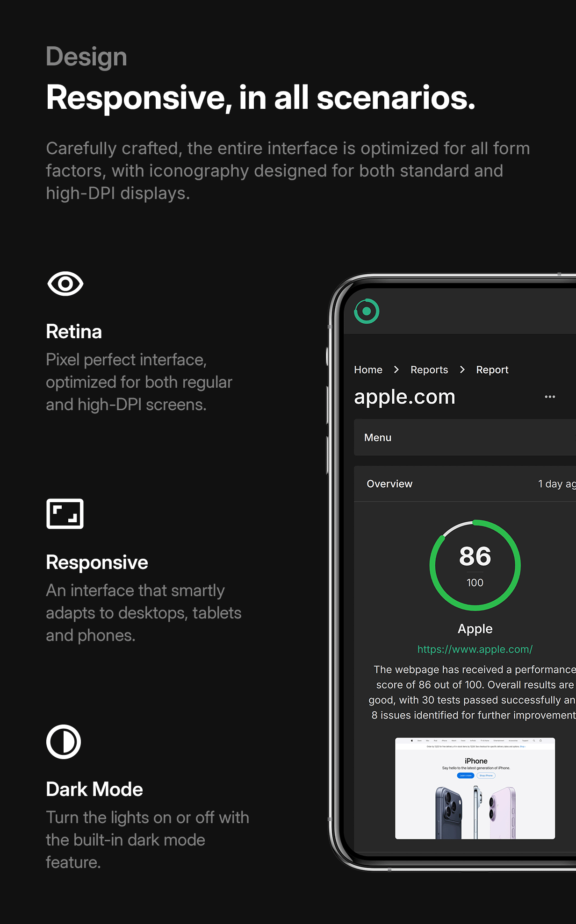Viewport: 576px width, 924px height.
Task: Expand the Menu dropdown bar
Action: pyautogui.click(x=465, y=437)
